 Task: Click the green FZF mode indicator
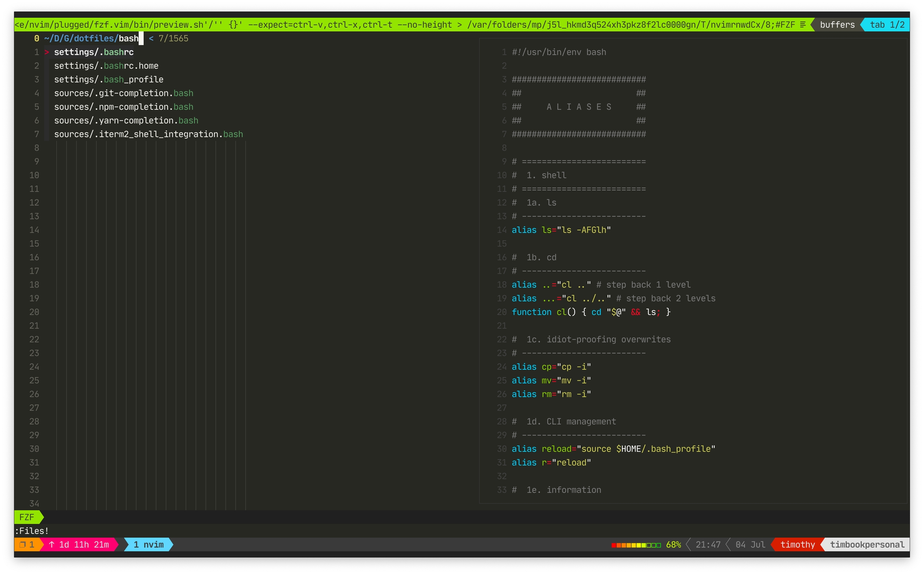[x=27, y=517]
